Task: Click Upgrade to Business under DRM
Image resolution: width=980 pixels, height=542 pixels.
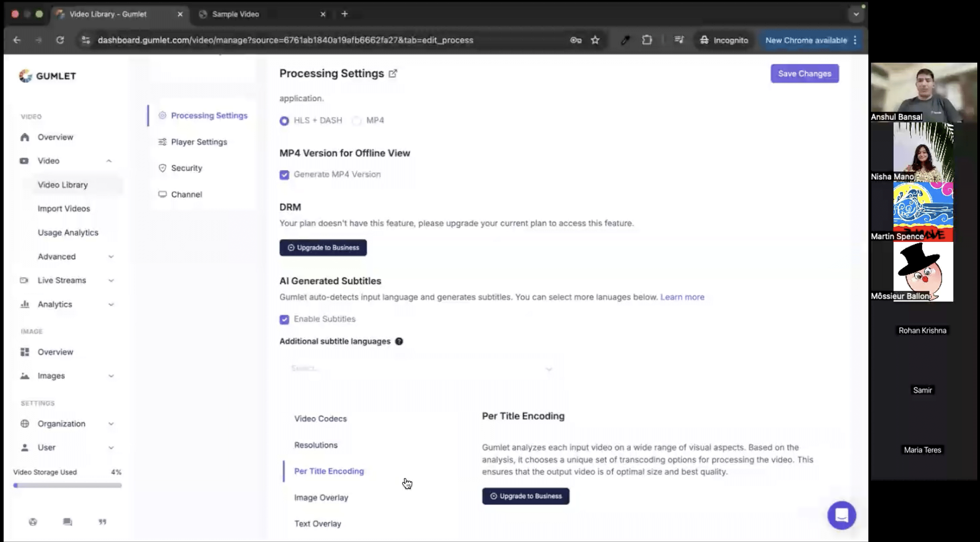Action: coord(323,248)
